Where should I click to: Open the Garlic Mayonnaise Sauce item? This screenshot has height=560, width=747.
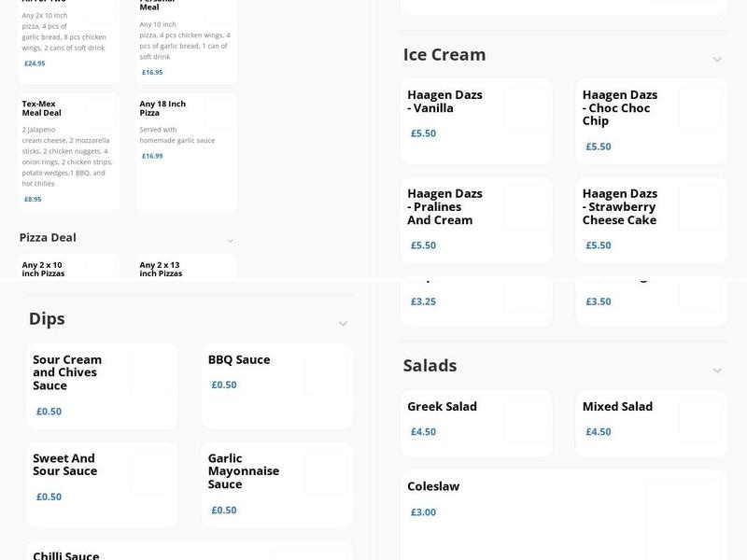point(275,483)
